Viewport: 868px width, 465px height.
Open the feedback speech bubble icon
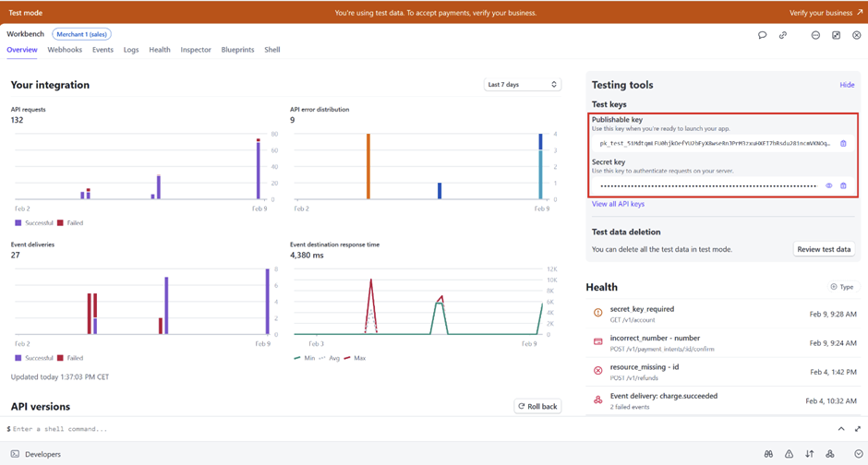(762, 35)
